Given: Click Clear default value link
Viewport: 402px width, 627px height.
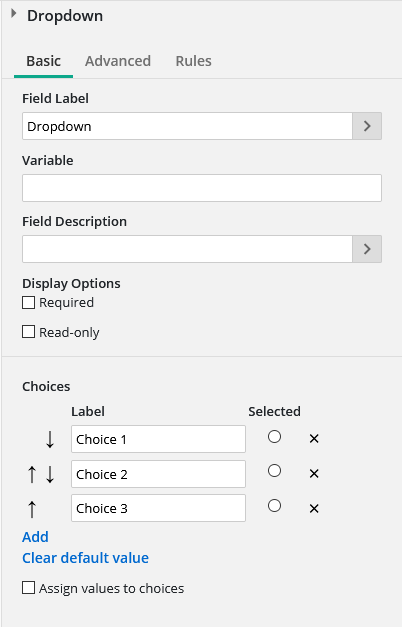Looking at the screenshot, I should [x=85, y=558].
